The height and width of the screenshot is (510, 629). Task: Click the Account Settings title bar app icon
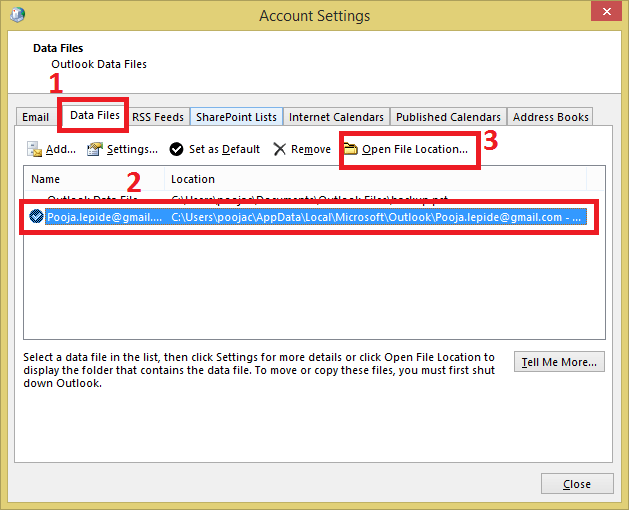click(18, 15)
